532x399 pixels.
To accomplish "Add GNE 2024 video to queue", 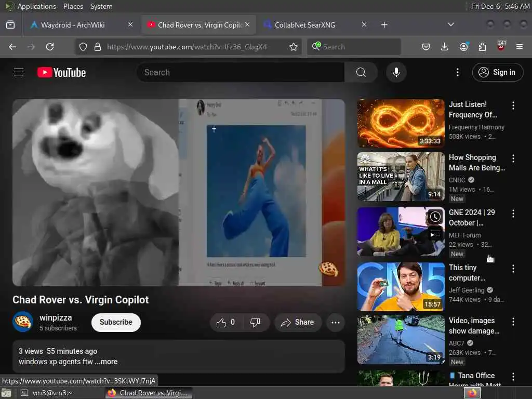I will click(x=435, y=234).
